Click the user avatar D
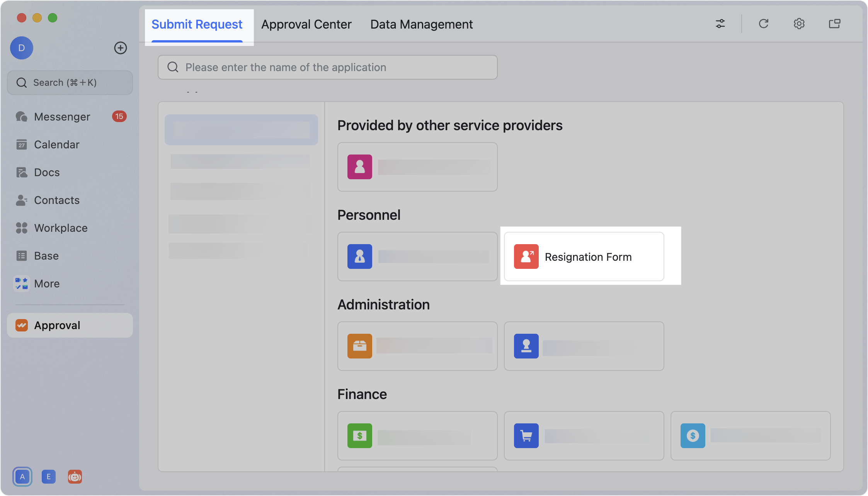868x496 pixels. click(x=22, y=48)
